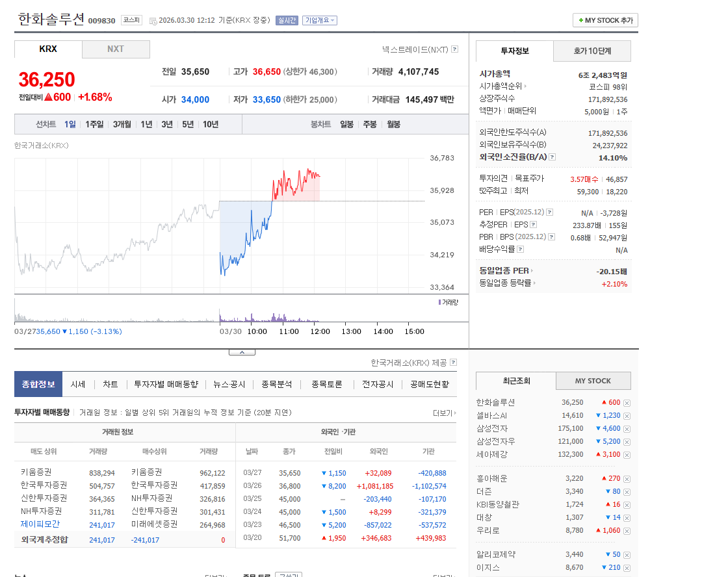Expand 동일업종 PER arrow link
The height and width of the screenshot is (577, 728).
tap(506, 270)
